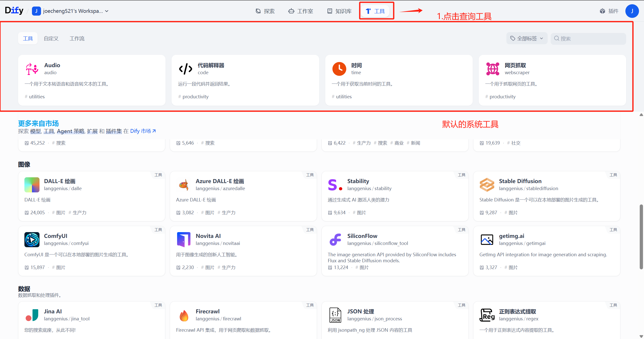Open the Audio tool card title
The width and height of the screenshot is (644, 339).
52,65
